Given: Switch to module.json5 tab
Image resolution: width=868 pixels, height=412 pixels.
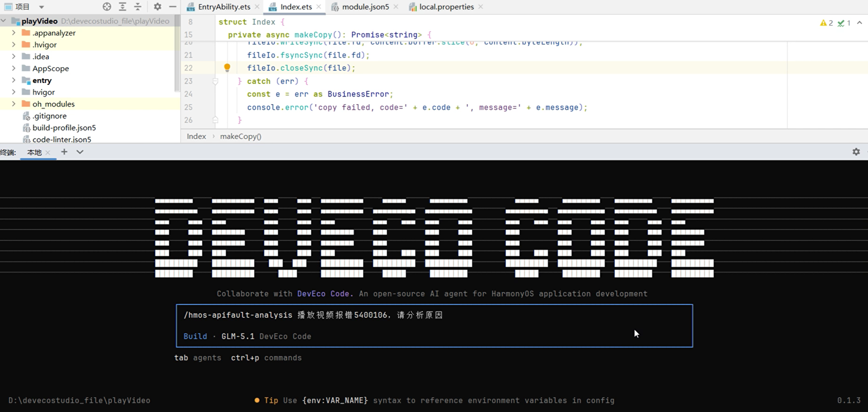Looking at the screenshot, I should [365, 7].
